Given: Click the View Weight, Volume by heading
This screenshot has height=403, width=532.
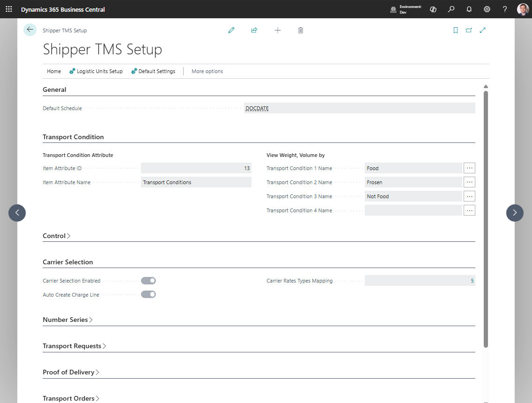Looking at the screenshot, I should click(296, 155).
